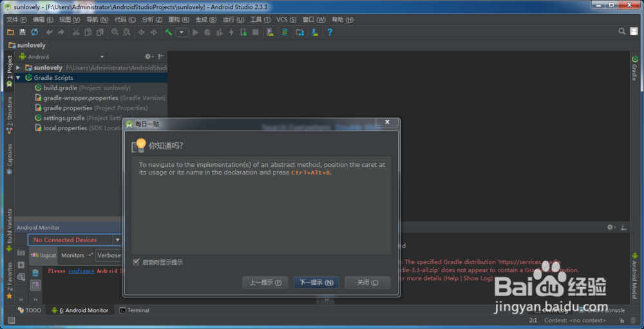The width and height of the screenshot is (644, 329).
Task: Click the Find magnifier toolbar icon
Action: click(x=115, y=32)
